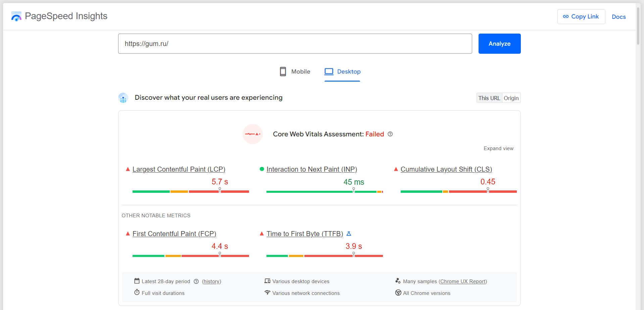Open the Chrome UX Report link

(x=463, y=281)
